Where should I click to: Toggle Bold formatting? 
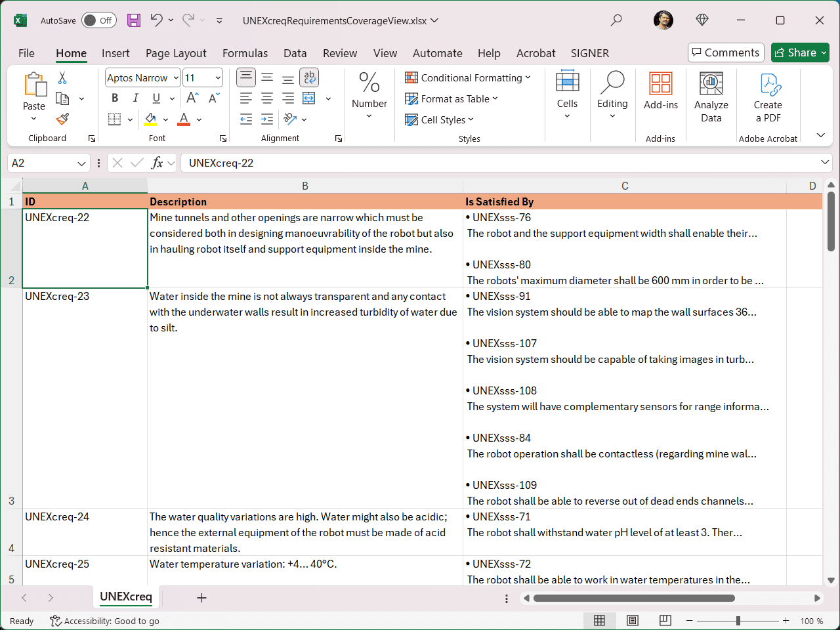click(115, 98)
